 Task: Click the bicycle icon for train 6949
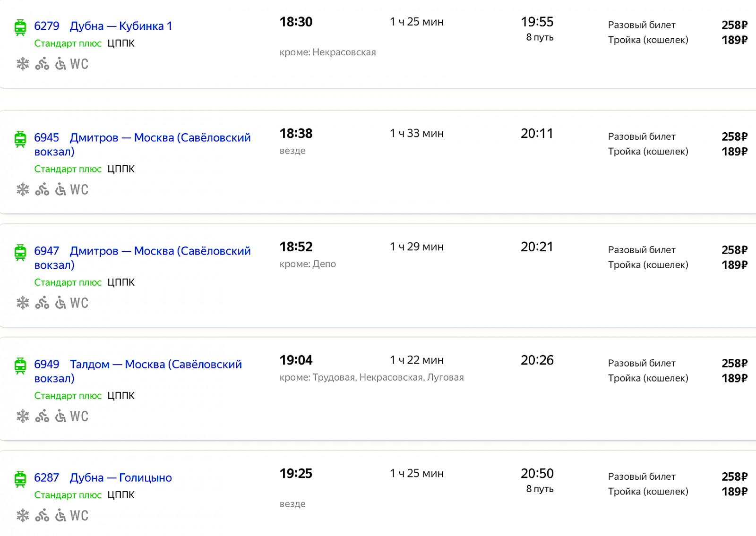pyautogui.click(x=42, y=416)
